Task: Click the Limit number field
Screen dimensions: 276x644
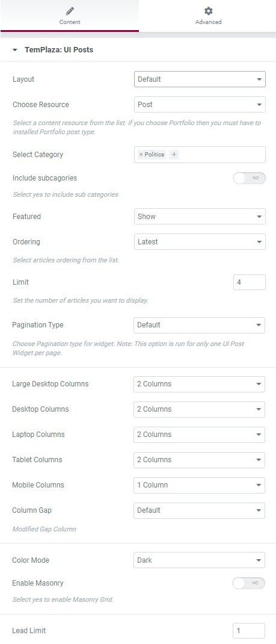Action: click(x=250, y=282)
